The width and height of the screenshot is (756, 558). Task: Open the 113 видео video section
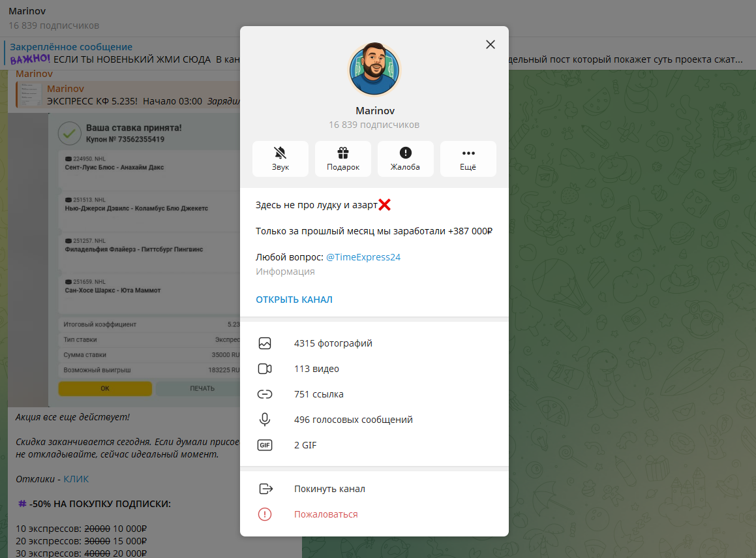pyautogui.click(x=374, y=369)
